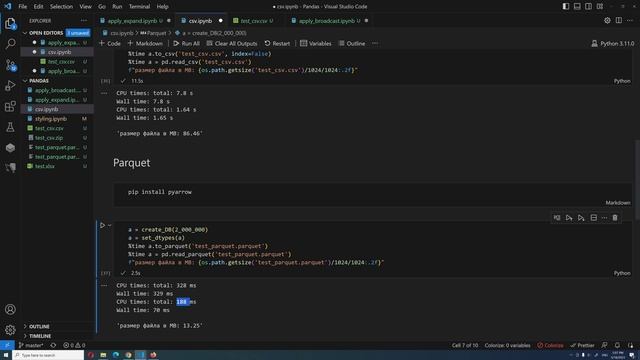Image resolution: width=640 pixels, height=360 pixels.
Task: Open the Windows Start button
Action: [x=6, y=355]
